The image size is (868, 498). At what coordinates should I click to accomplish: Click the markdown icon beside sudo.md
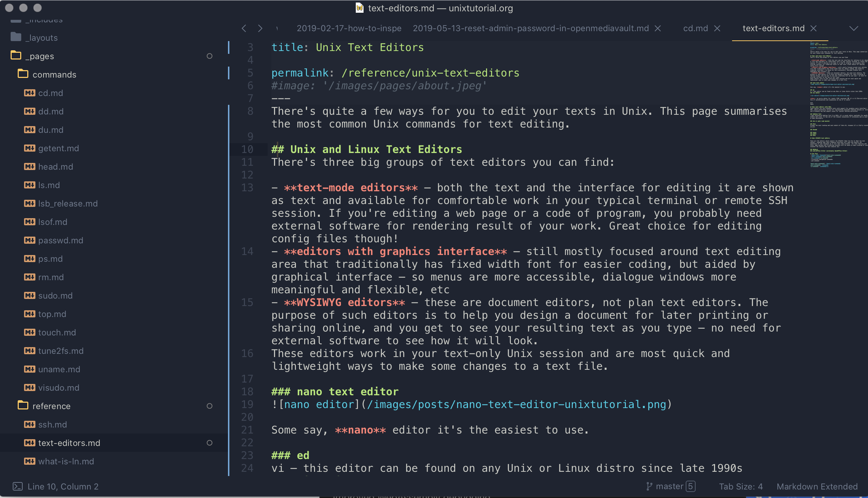click(29, 295)
